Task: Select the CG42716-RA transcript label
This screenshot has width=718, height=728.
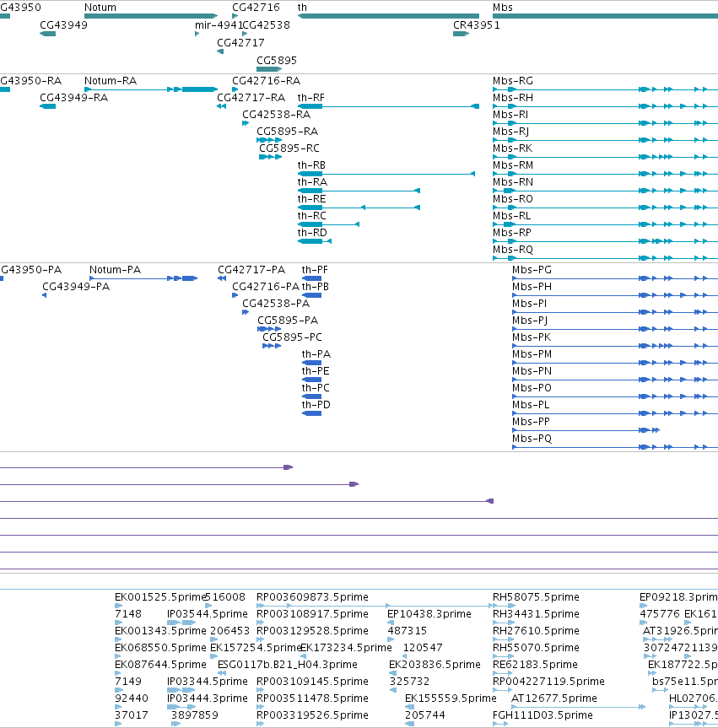Action: point(266,81)
